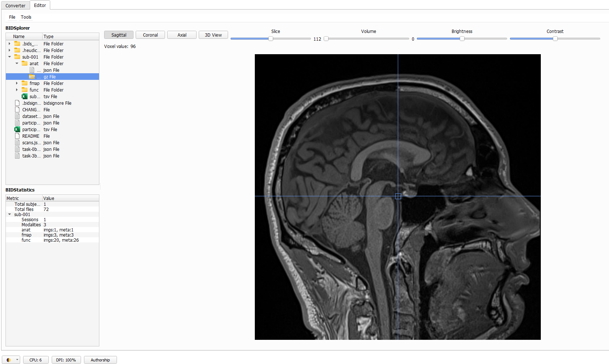Enable the Sagittal view toggle

click(x=119, y=35)
